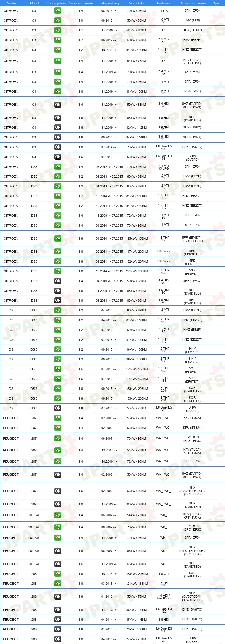Click the Opis column header
Screen dimensions: 225x644
pos(216,3)
